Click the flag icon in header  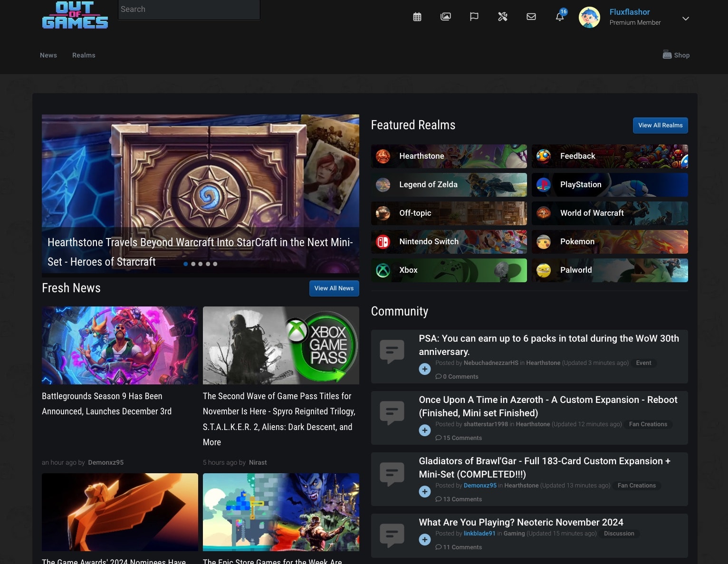pos(474,17)
